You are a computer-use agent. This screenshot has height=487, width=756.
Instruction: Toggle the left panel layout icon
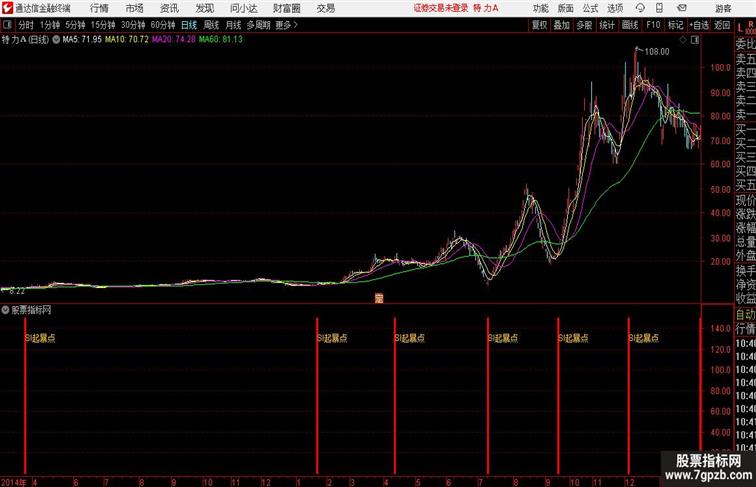point(7,25)
